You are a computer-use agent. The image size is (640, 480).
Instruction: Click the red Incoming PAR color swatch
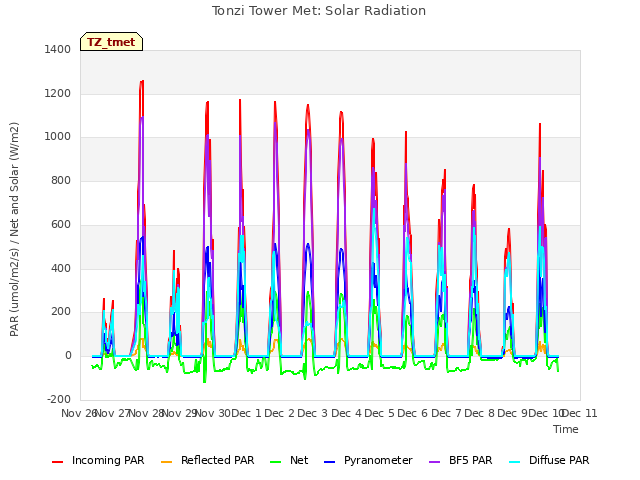pos(58,462)
